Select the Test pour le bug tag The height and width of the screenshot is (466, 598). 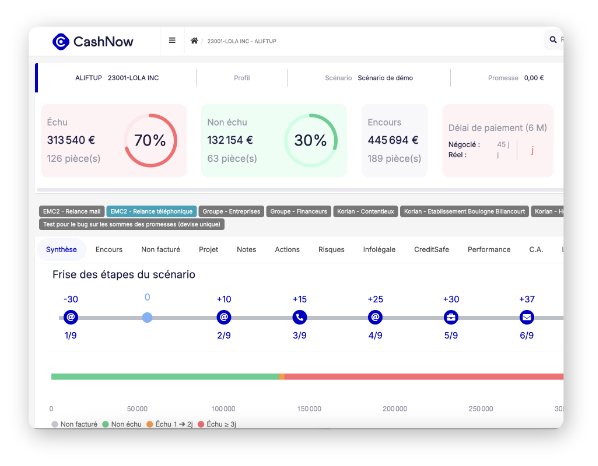[132, 224]
